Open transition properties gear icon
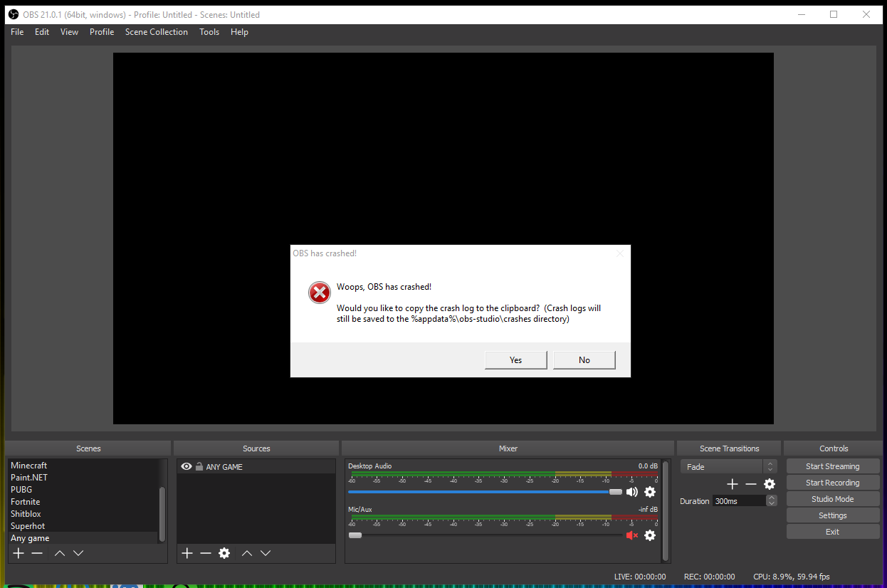 point(770,484)
